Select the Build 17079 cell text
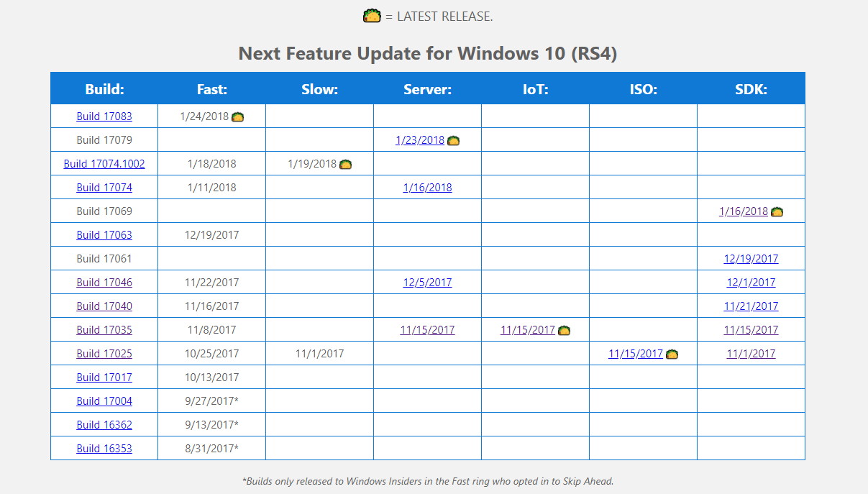Image resolution: width=868 pixels, height=494 pixels. [104, 140]
